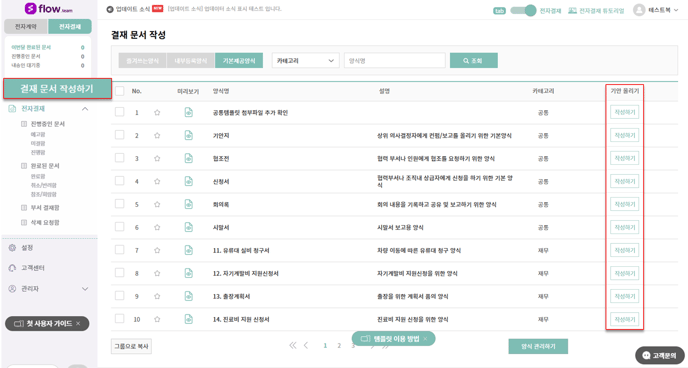Star the 회의록 form as favorite
The width and height of the screenshot is (688, 368).
pos(157,204)
